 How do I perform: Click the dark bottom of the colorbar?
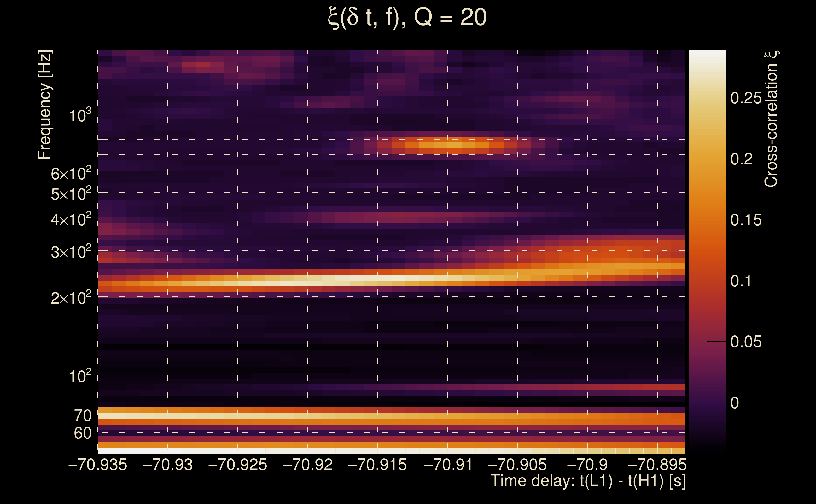[x=708, y=447]
